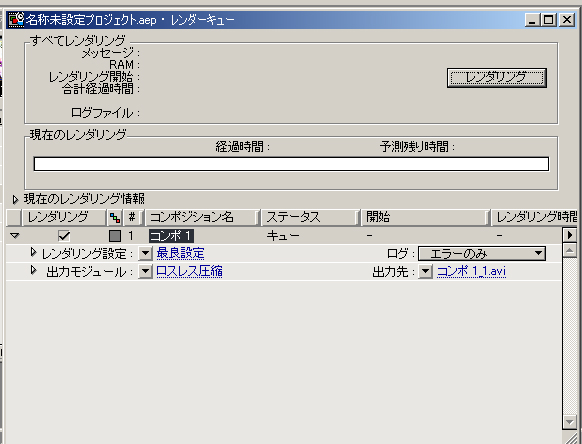Open the レンダリング設定 template dropdown

145,254
